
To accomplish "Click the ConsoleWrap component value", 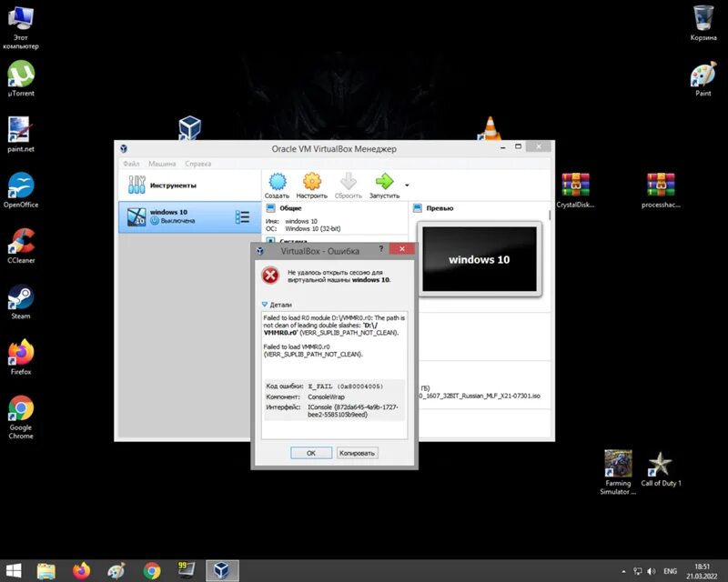I will pos(326,396).
